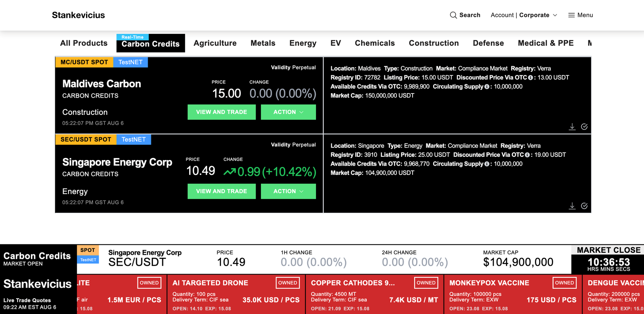Click the SEC/USDT SPOT badge

click(86, 139)
